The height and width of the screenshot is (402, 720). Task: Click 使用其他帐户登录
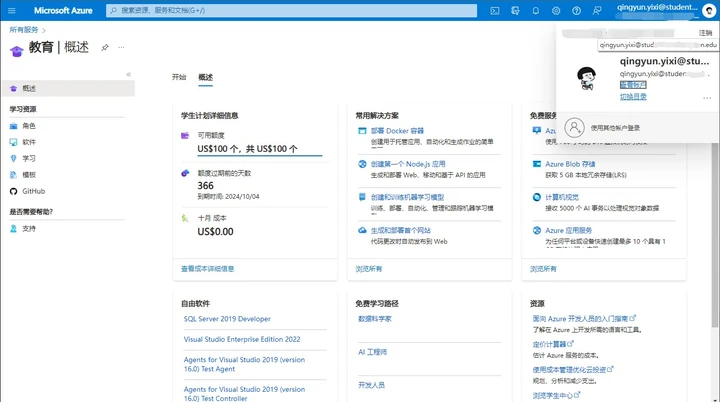click(x=615, y=128)
